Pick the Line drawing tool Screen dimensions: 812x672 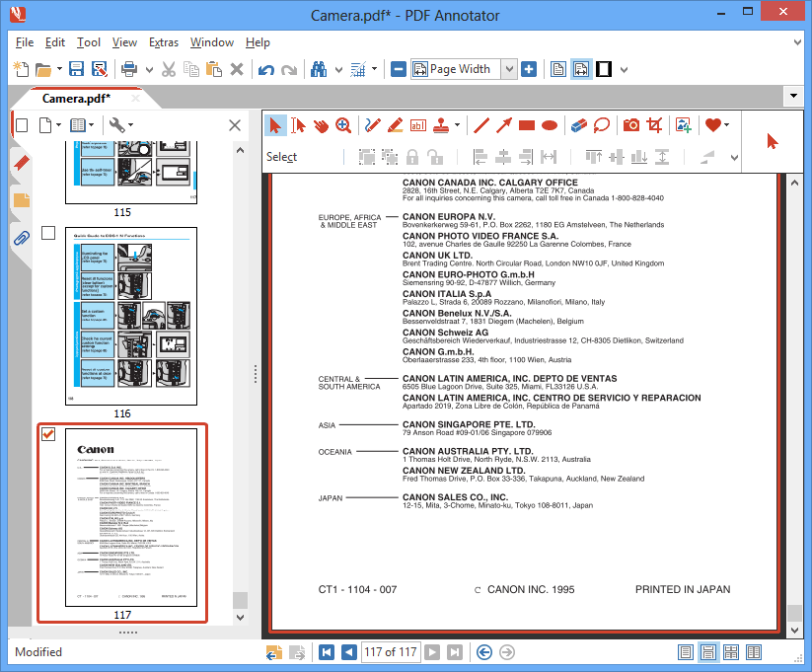click(481, 125)
